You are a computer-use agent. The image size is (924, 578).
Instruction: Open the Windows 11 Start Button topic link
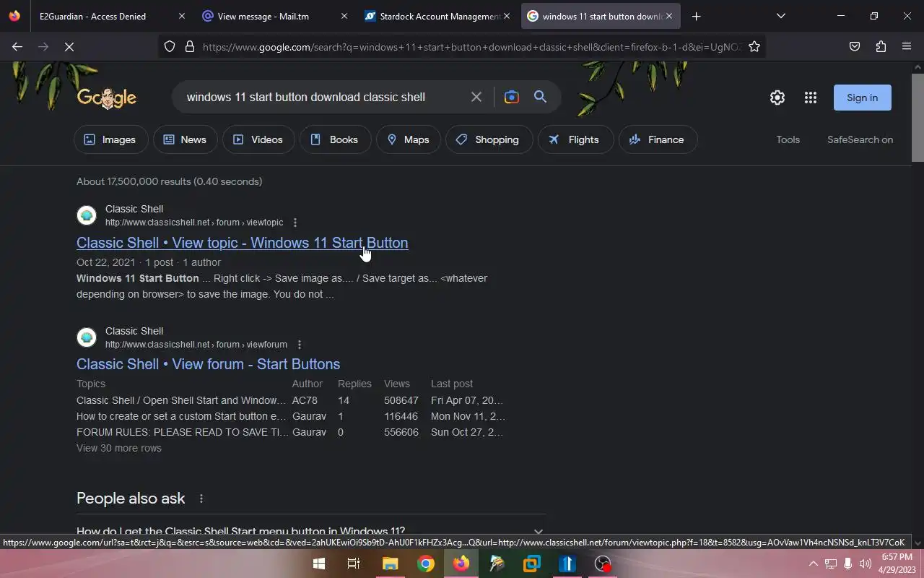point(243,243)
